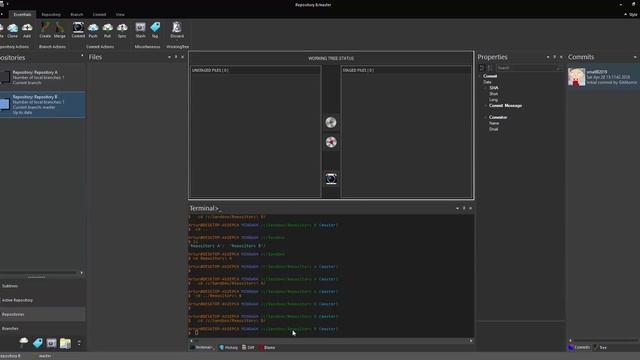Click the commit camera button between file lists
The image size is (640, 360).
point(331,178)
